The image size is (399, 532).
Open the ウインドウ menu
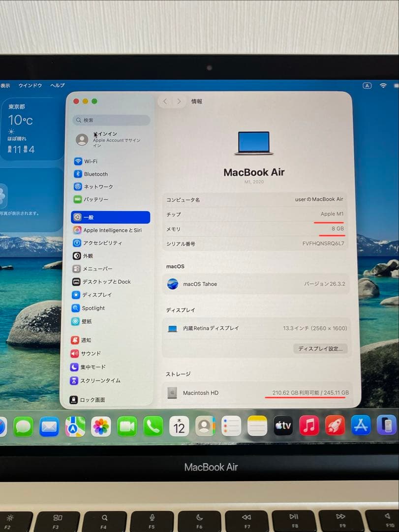point(30,86)
